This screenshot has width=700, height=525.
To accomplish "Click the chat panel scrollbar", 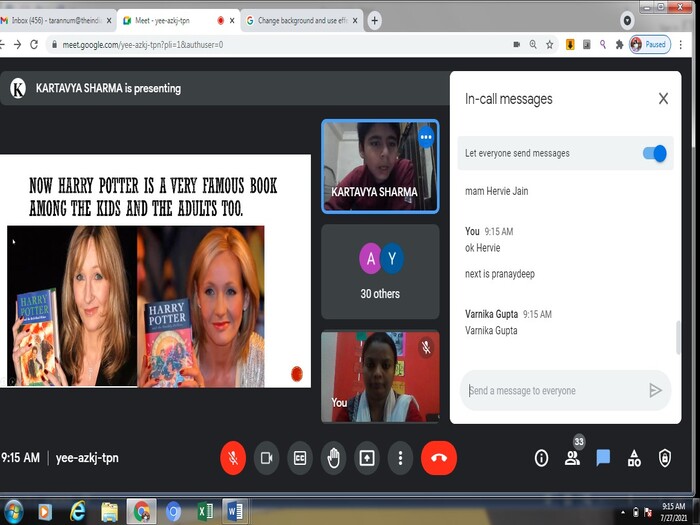I will tap(678, 337).
